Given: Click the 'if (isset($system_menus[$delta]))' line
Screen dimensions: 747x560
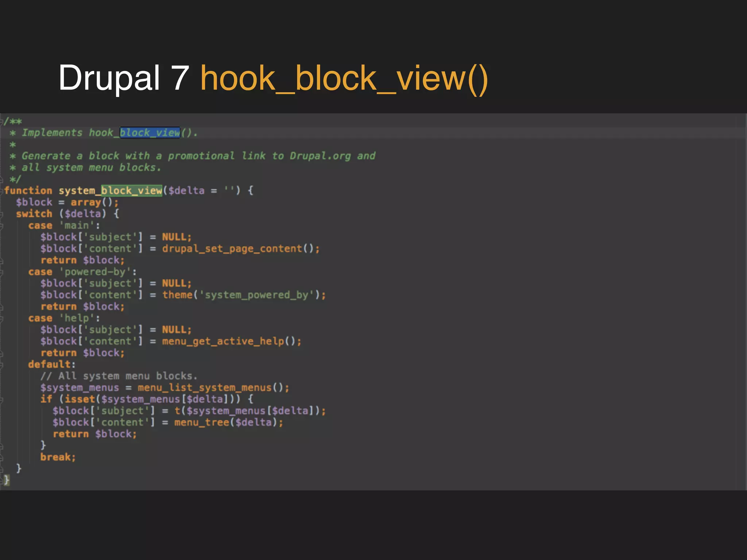Looking at the screenshot, I should click(x=147, y=399).
